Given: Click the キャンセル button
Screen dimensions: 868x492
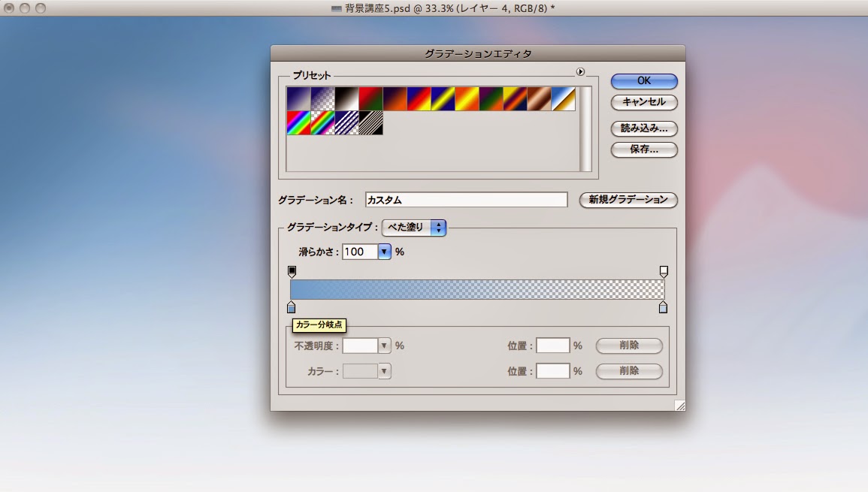Looking at the screenshot, I should [644, 102].
